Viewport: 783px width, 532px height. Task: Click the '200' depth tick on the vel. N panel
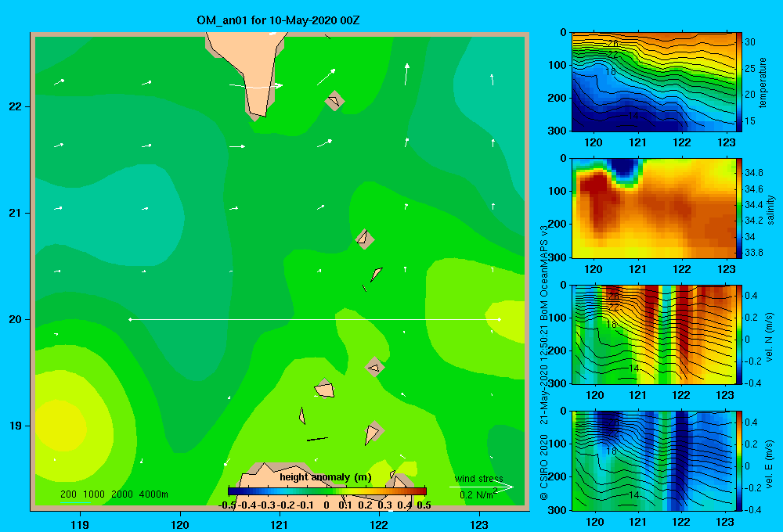[557, 350]
